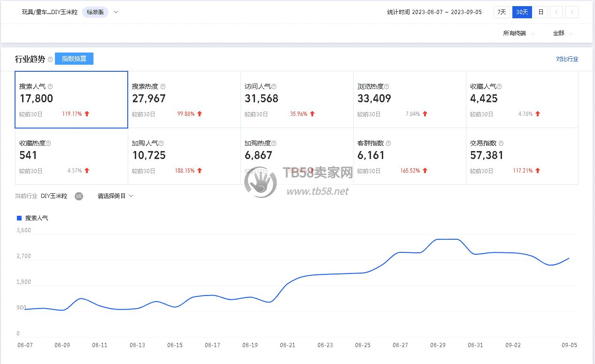Image resolution: width=595 pixels, height=364 pixels.
Task: Click the 3,600 y-axis label
Action: pyautogui.click(x=23, y=230)
